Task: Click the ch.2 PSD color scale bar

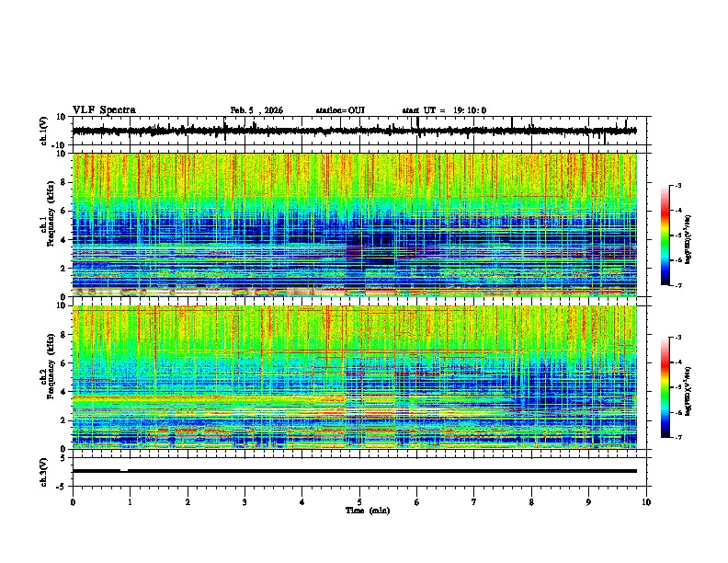Action: (x=665, y=387)
